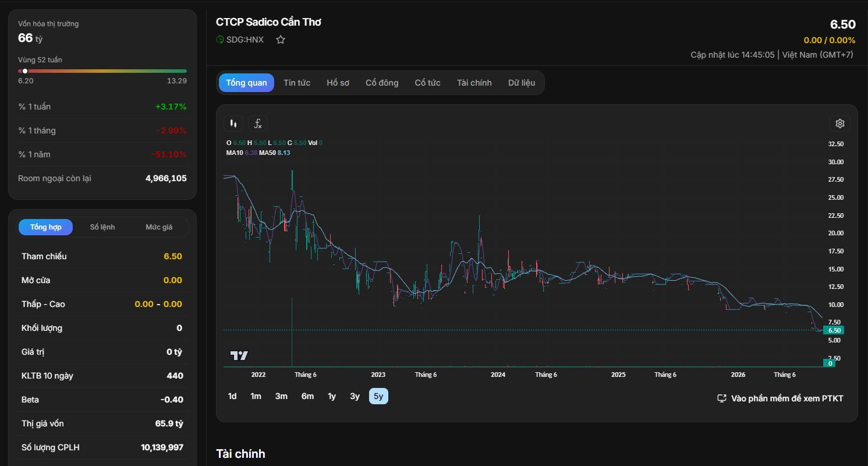Set chart range to 3m
This screenshot has width=868, height=466.
pyautogui.click(x=281, y=396)
